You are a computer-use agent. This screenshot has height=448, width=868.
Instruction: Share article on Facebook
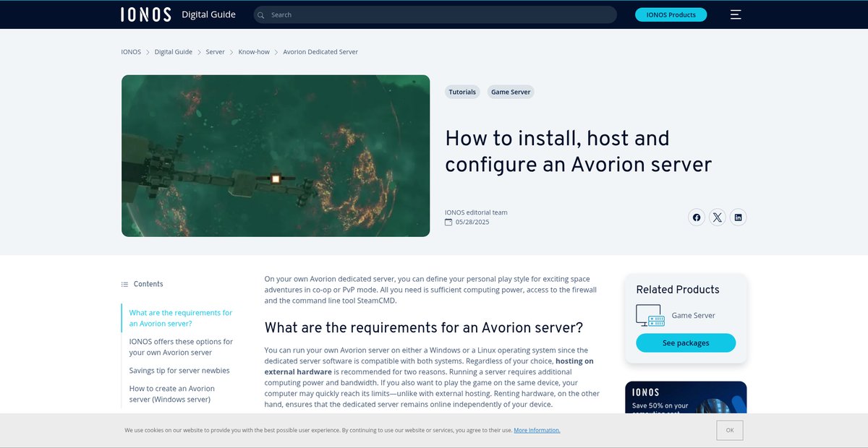tap(697, 217)
